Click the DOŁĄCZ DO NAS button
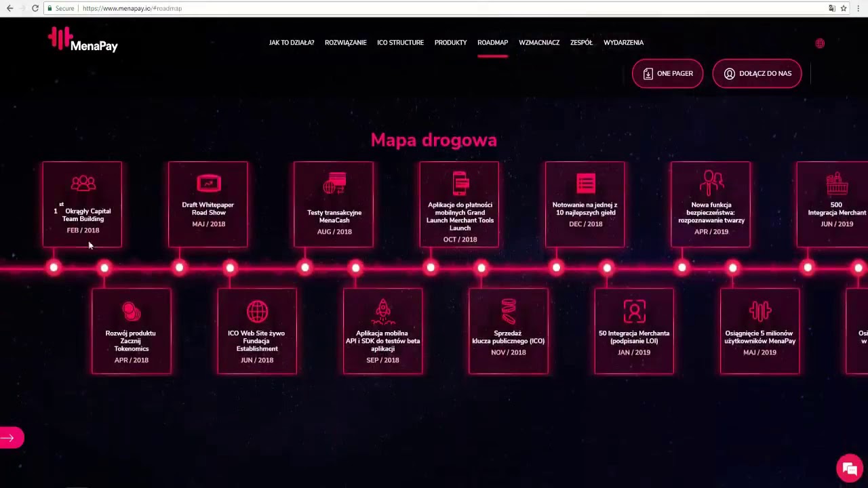This screenshot has width=868, height=488. click(757, 73)
